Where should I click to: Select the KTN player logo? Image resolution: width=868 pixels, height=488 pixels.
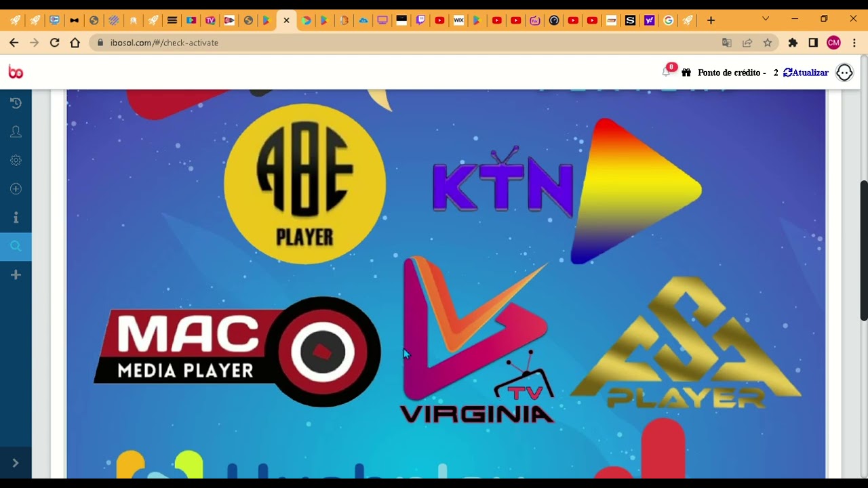tap(568, 191)
